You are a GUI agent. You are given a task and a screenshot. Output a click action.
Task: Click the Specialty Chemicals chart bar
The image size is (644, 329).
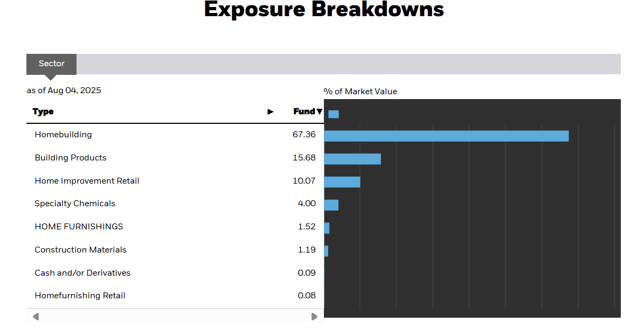click(331, 205)
